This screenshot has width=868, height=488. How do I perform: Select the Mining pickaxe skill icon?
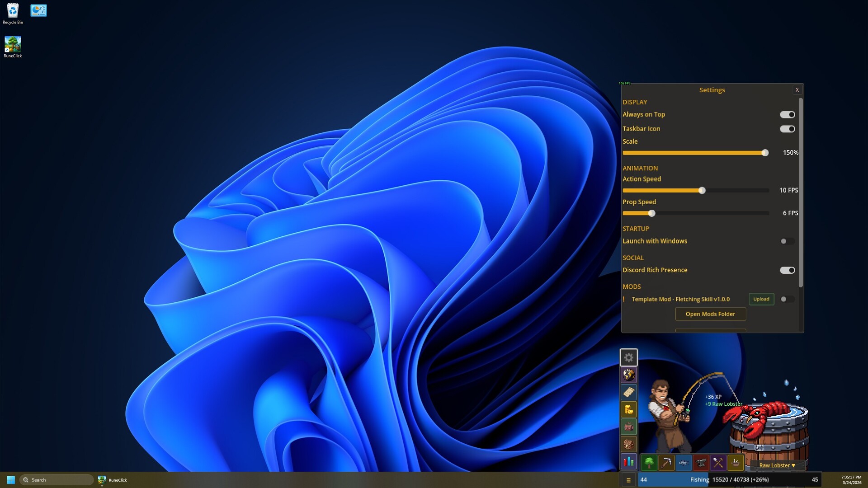[666, 463]
